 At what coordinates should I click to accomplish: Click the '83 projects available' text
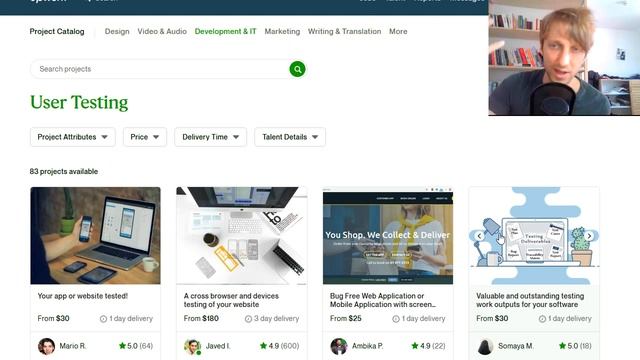click(x=64, y=171)
